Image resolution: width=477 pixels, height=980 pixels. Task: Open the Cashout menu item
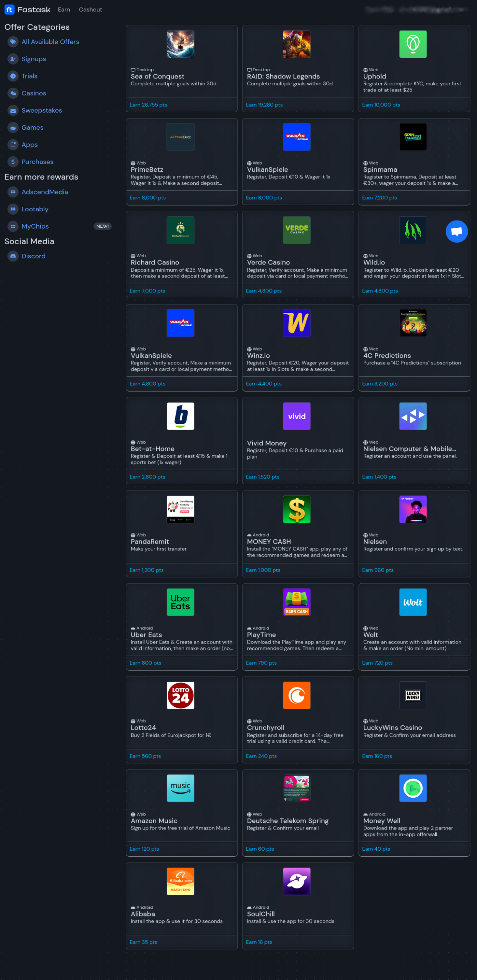(x=90, y=10)
